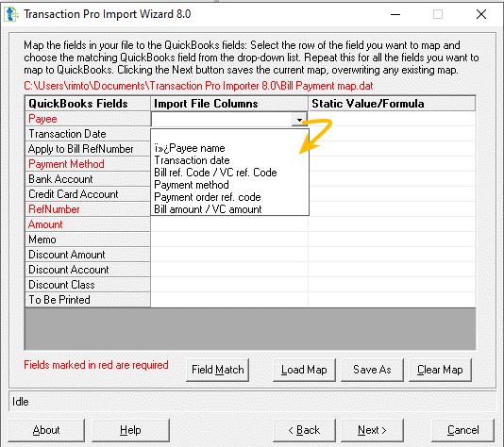This screenshot has width=504, height=447.
Task: Select the Payee field row
Action: coord(88,119)
